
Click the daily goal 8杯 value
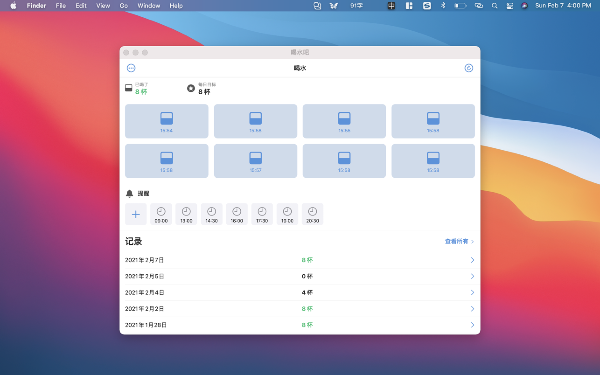pos(204,92)
